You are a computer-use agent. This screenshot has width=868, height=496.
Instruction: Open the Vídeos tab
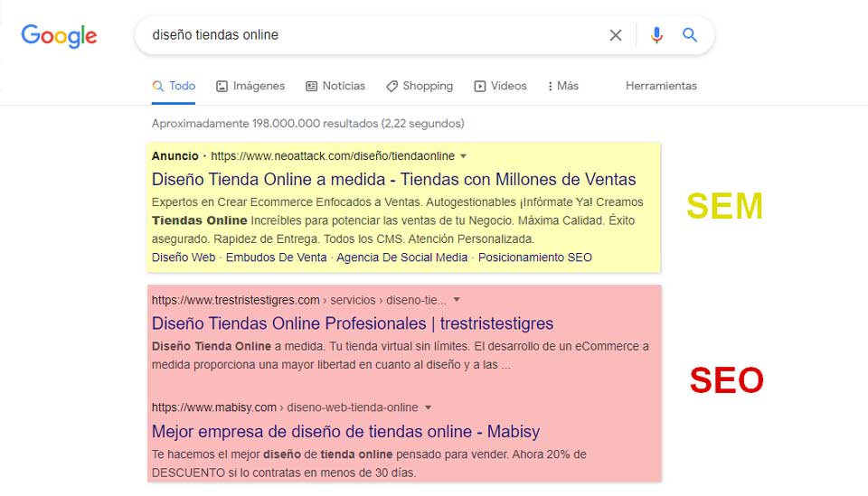coord(500,86)
